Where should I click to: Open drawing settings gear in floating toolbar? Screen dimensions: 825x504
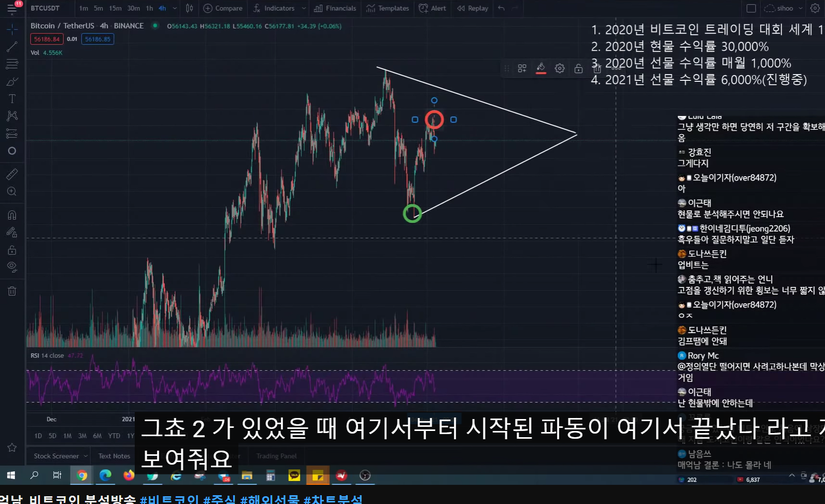point(560,68)
